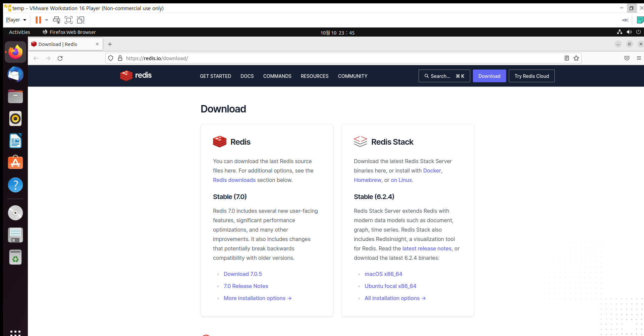
Task: Follow the Homebrew link
Action: [x=368, y=180]
